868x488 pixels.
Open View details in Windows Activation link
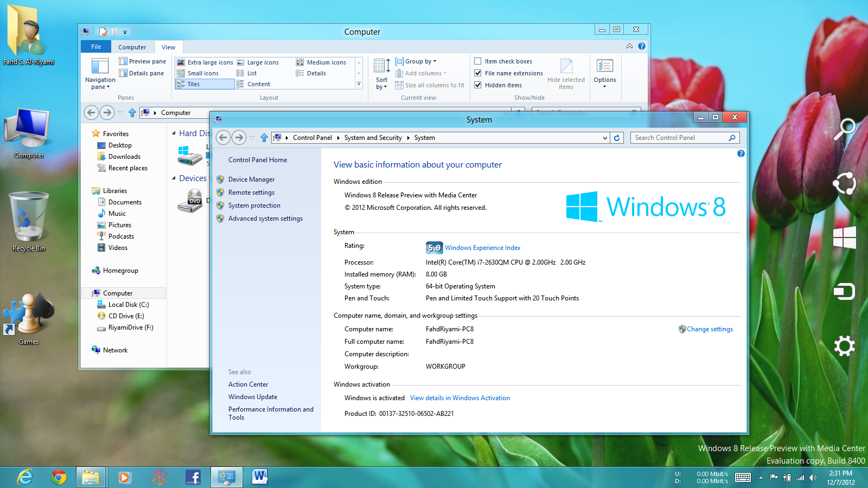[x=459, y=398]
